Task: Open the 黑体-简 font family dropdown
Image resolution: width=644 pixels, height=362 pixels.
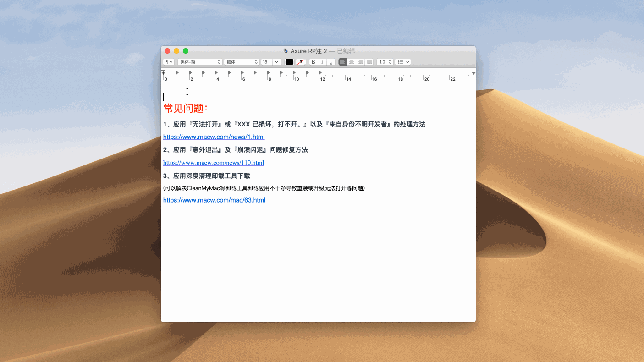Action: pos(200,62)
